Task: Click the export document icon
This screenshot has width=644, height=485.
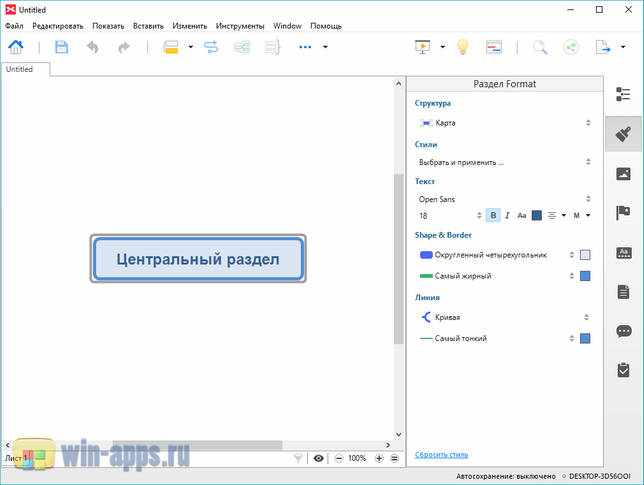Action: click(x=603, y=47)
